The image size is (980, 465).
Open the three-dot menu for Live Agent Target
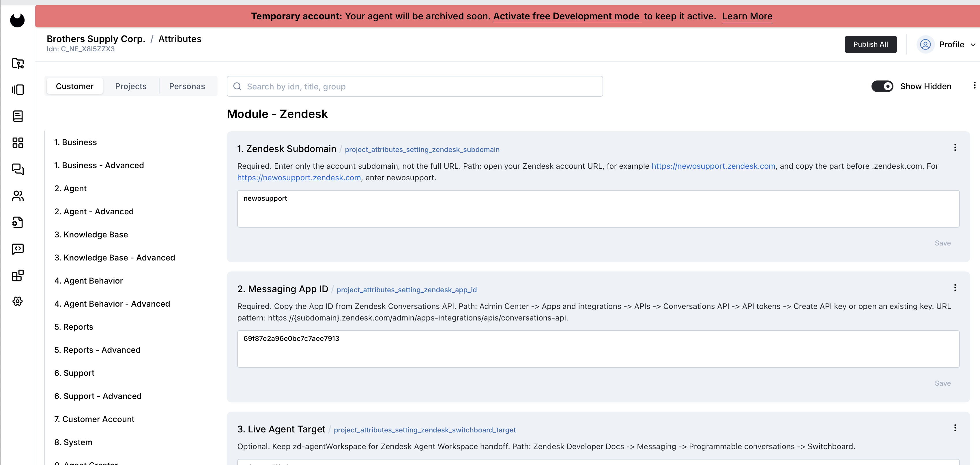[955, 428]
